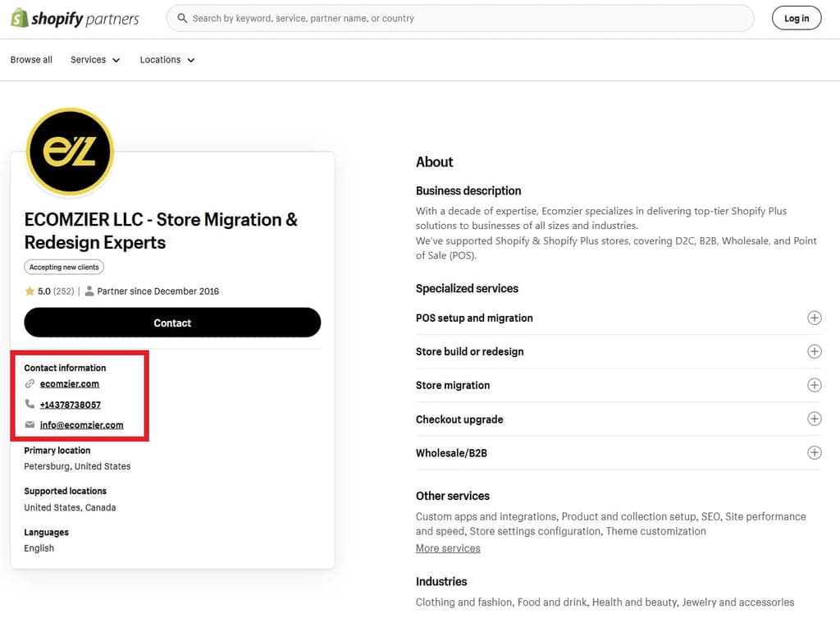The image size is (840, 623).
Task: Click the partner person icon
Action: tap(89, 291)
